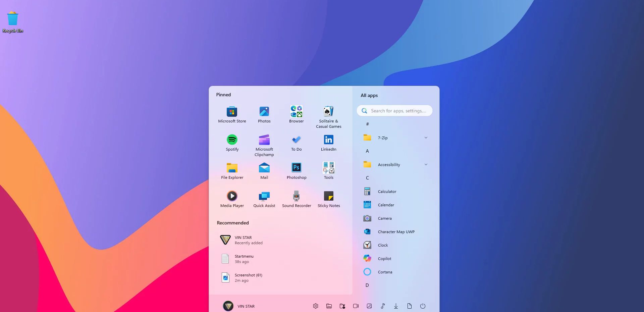Open the Recycle Bin desktop icon
Image resolution: width=644 pixels, height=312 pixels.
(13, 22)
